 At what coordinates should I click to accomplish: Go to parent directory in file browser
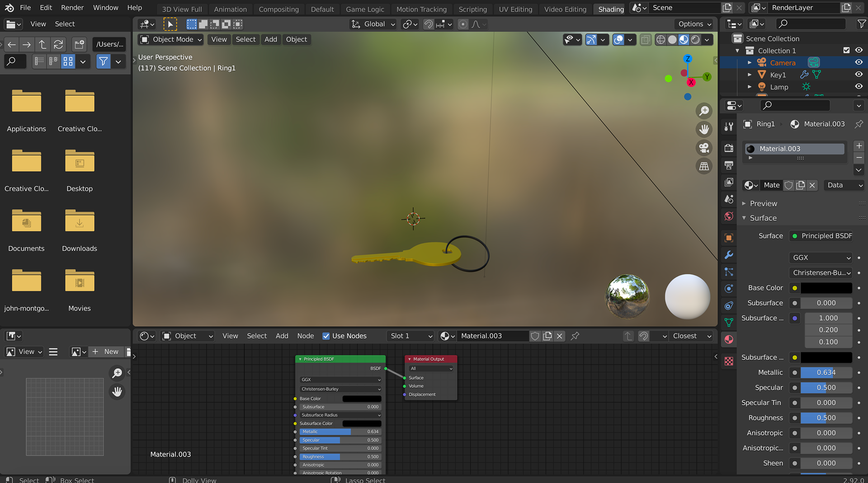point(42,44)
